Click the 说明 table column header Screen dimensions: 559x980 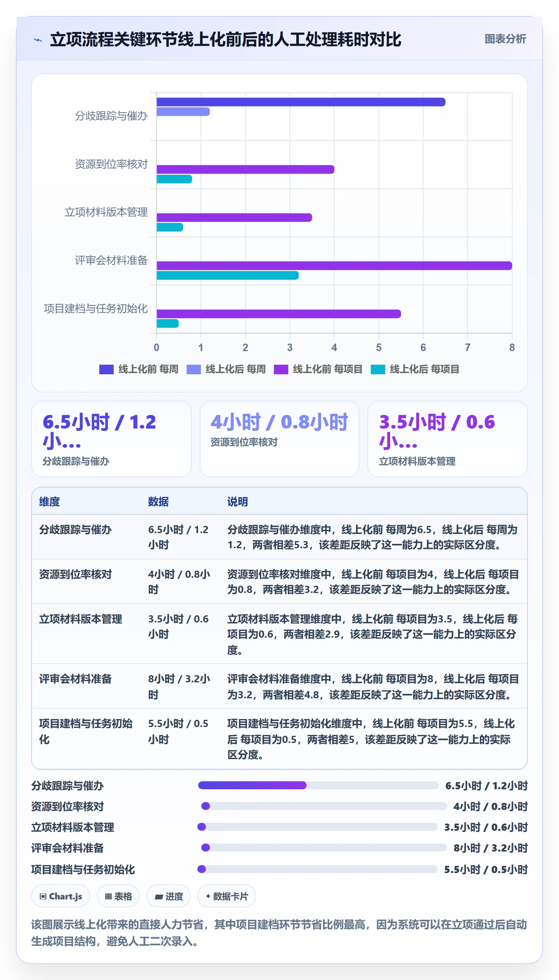(x=238, y=502)
